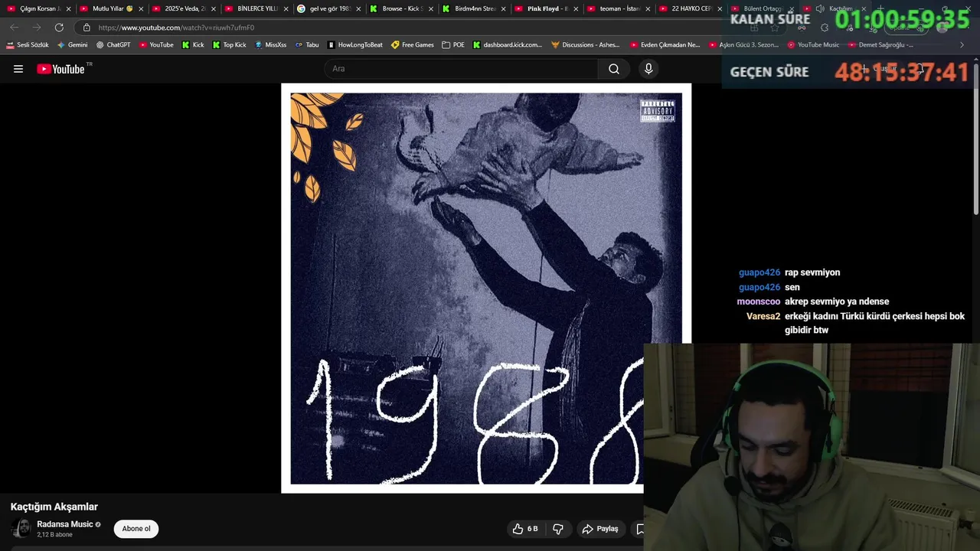Switch to the Birdm4nn Stream tab

pos(475,8)
